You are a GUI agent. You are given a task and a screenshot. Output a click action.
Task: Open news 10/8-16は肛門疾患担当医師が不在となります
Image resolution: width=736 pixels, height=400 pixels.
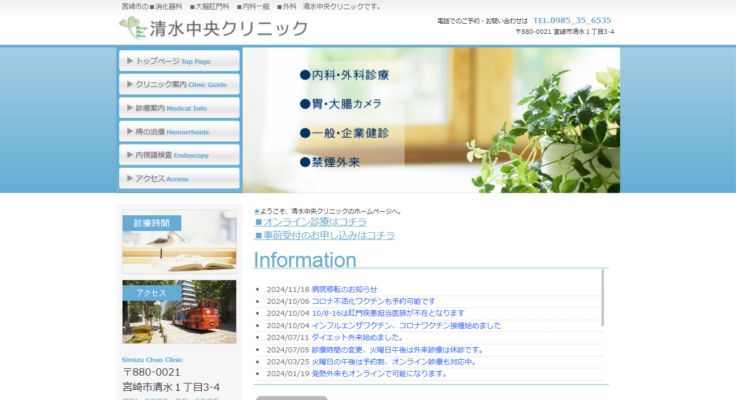coord(388,313)
